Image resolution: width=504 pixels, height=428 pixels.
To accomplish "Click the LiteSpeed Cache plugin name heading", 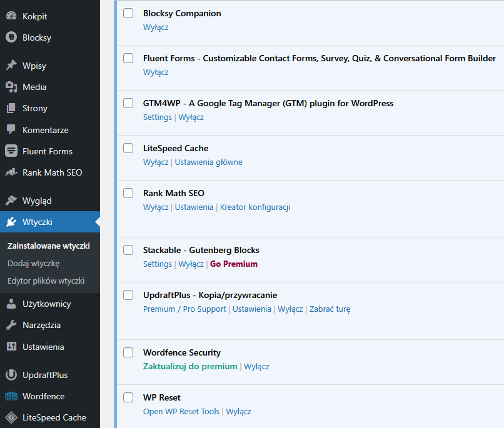I will click(x=176, y=148).
